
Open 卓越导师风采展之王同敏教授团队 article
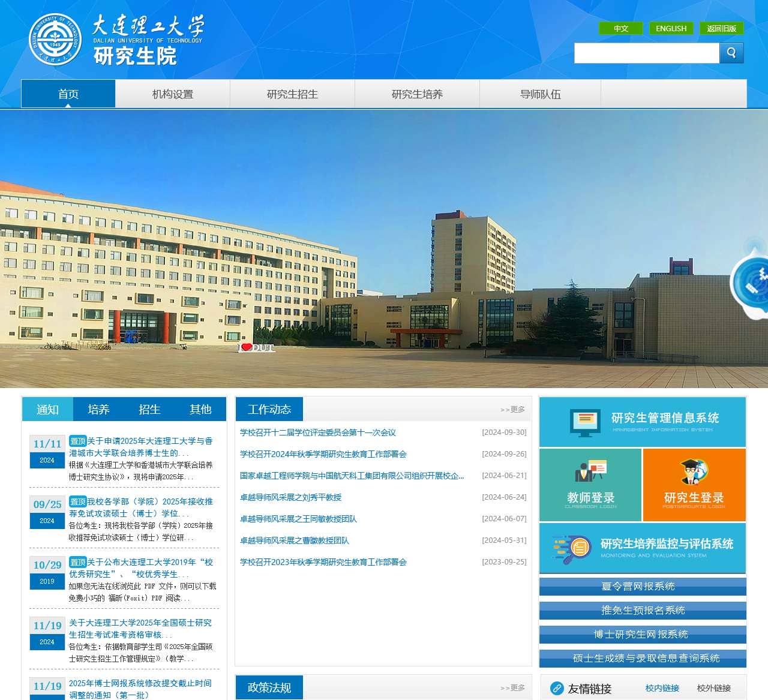(298, 519)
